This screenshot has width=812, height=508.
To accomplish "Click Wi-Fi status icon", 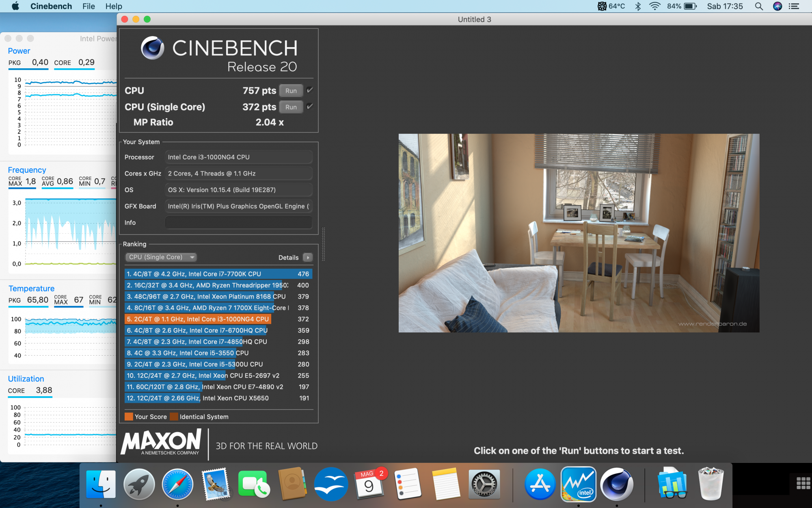I will tap(654, 6).
